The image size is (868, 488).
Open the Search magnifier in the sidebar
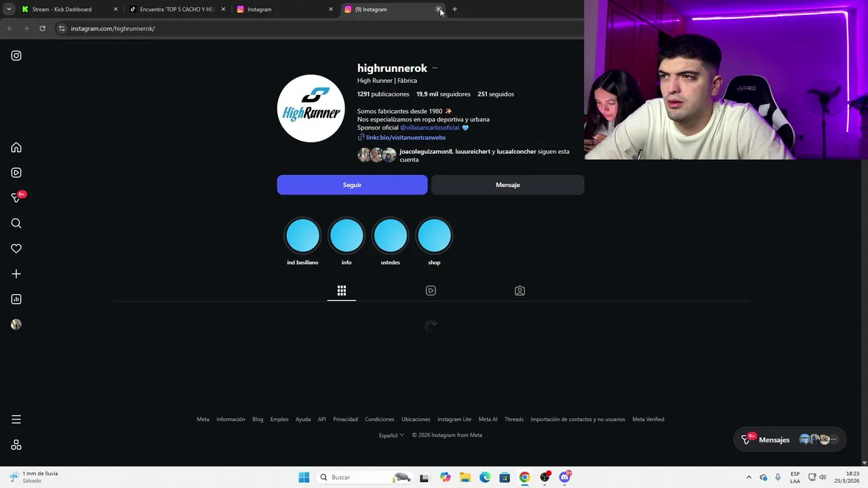point(16,224)
